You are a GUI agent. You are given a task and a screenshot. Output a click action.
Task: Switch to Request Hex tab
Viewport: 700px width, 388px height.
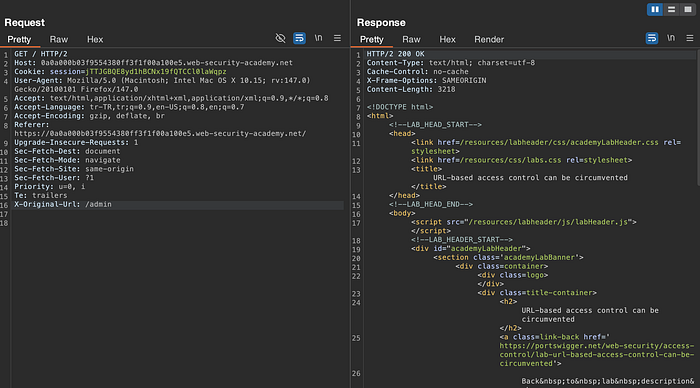(95, 39)
